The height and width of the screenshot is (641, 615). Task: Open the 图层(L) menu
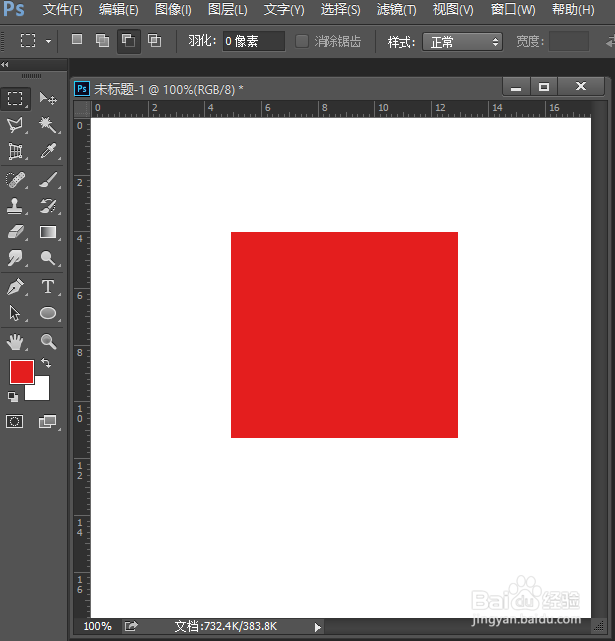(x=228, y=9)
